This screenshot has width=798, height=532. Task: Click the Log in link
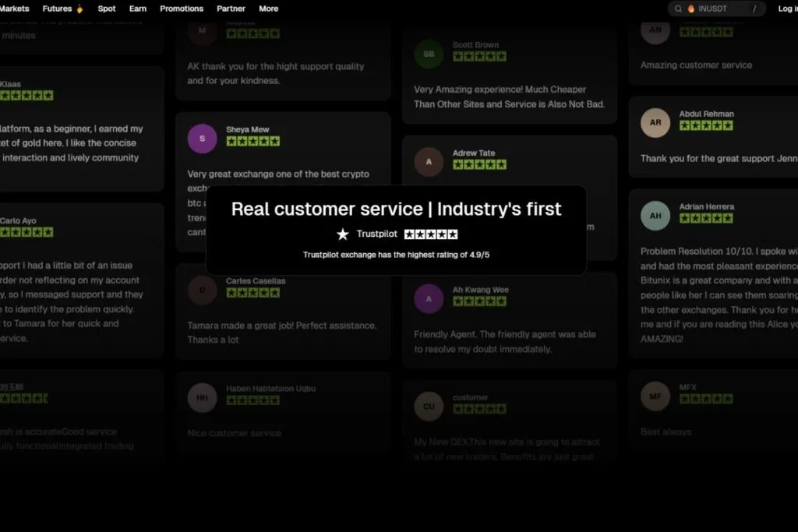(788, 9)
